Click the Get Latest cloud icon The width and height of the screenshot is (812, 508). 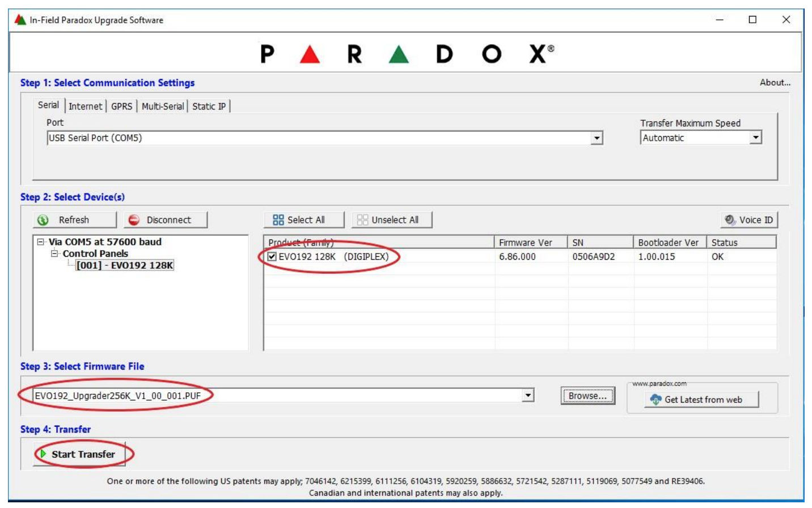(x=656, y=400)
